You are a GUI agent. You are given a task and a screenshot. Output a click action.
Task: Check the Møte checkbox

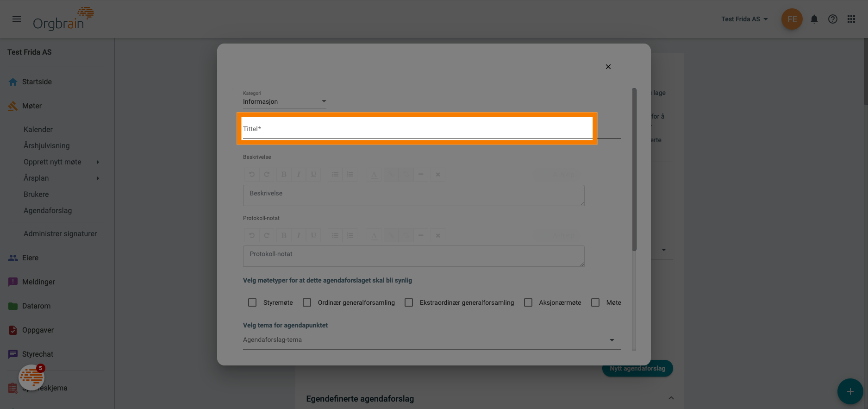[595, 302]
